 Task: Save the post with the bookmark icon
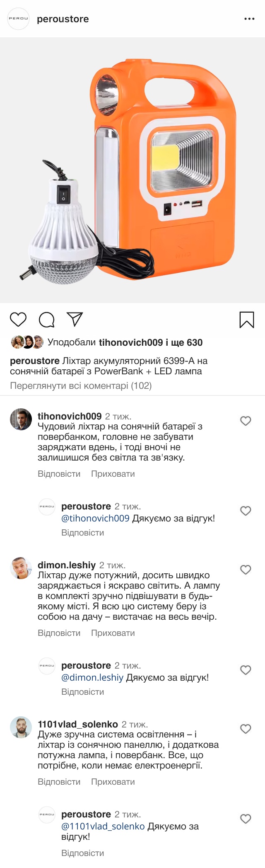tap(247, 320)
